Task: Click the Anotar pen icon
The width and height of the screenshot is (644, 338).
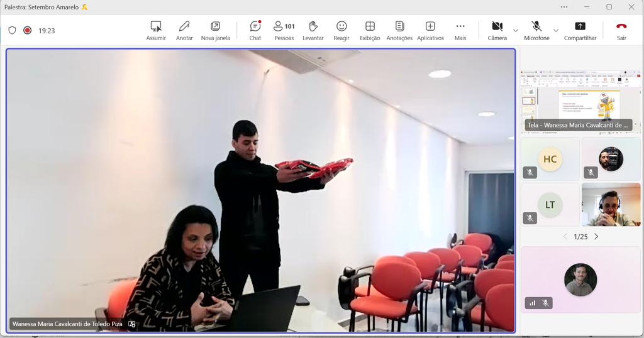Action: coord(184,26)
